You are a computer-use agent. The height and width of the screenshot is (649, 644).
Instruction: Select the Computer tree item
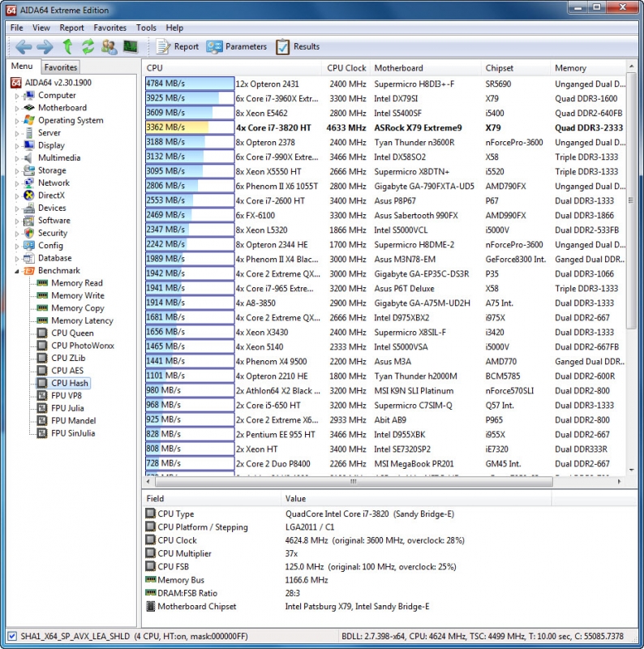click(x=57, y=95)
